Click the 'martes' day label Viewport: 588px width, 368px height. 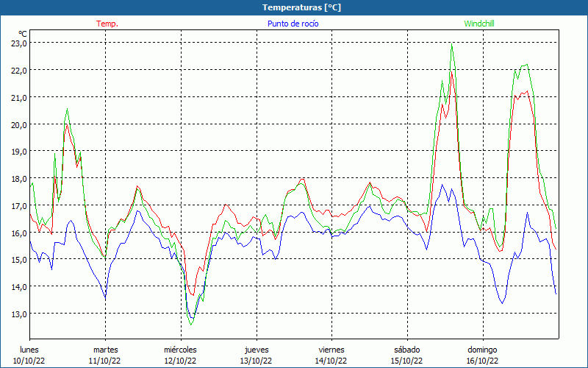pyautogui.click(x=106, y=350)
